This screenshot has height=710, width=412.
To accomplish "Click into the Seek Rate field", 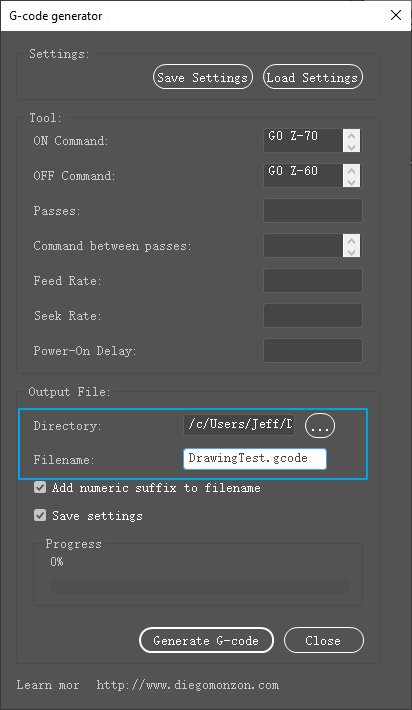I will 313,315.
